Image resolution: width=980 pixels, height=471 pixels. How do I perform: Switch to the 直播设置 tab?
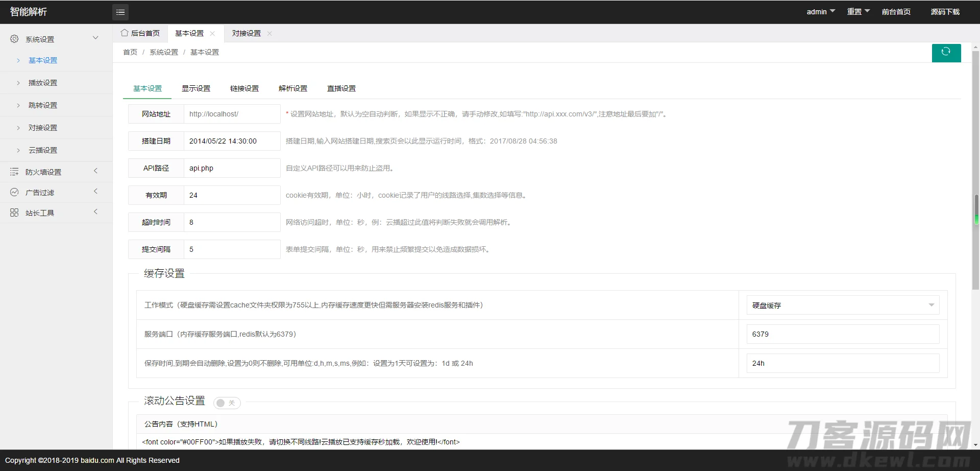point(341,88)
